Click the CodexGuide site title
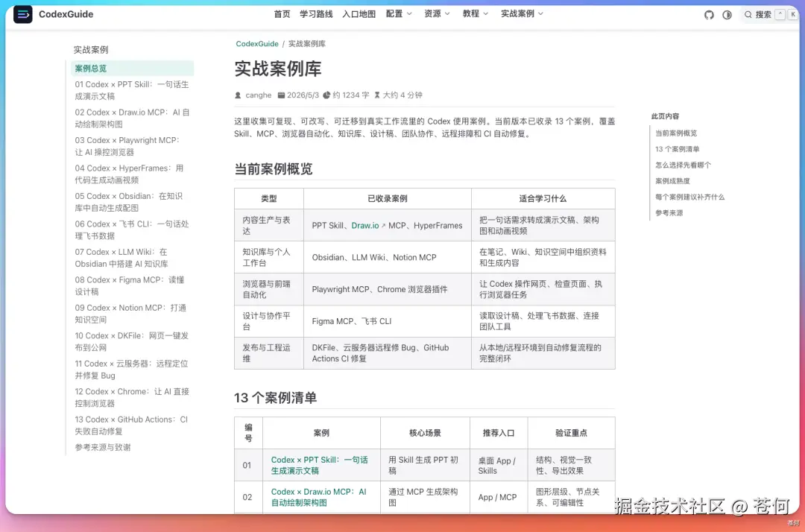Viewport: 805px width, 532px height. tap(66, 14)
